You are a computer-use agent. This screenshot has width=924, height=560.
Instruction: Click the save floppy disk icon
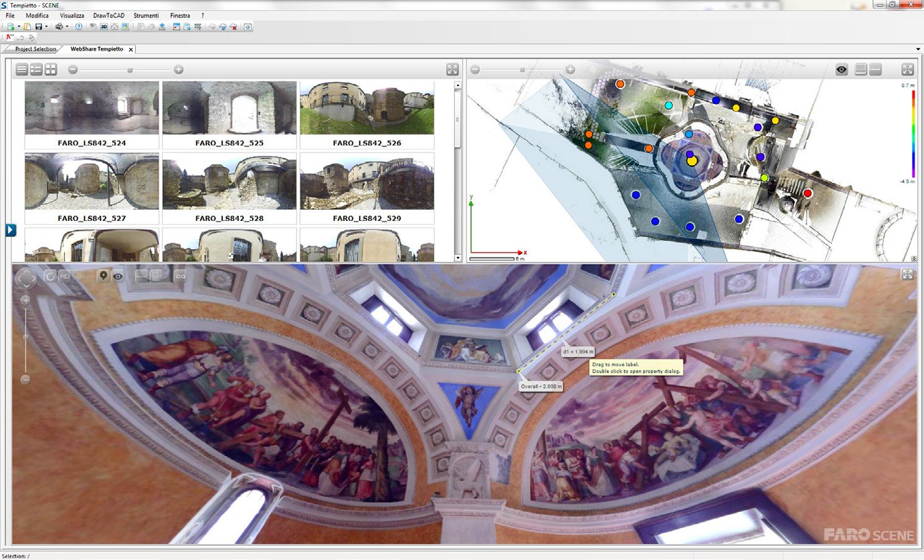point(38,27)
